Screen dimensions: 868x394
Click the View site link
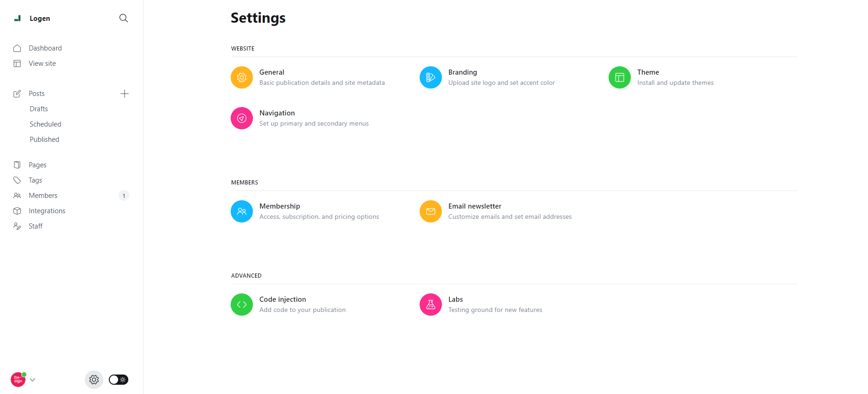pos(42,64)
